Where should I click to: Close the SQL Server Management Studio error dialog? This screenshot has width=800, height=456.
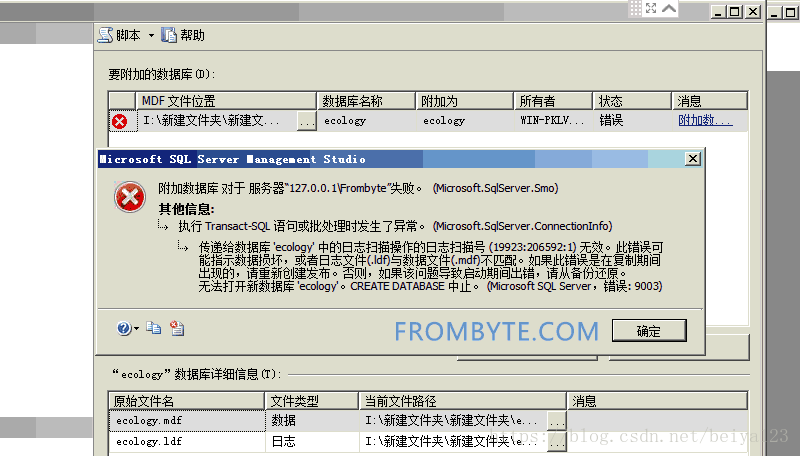pyautogui.click(x=692, y=159)
